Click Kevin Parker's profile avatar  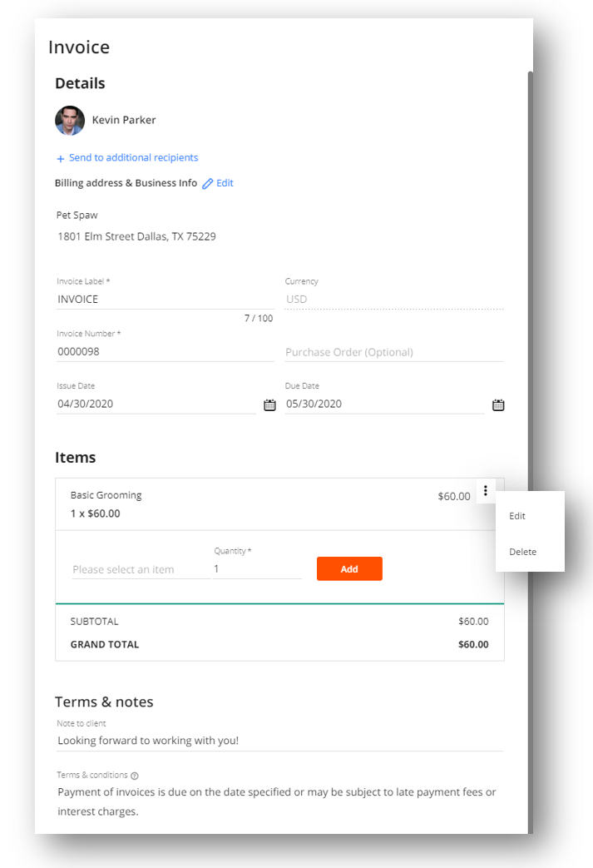[x=70, y=120]
